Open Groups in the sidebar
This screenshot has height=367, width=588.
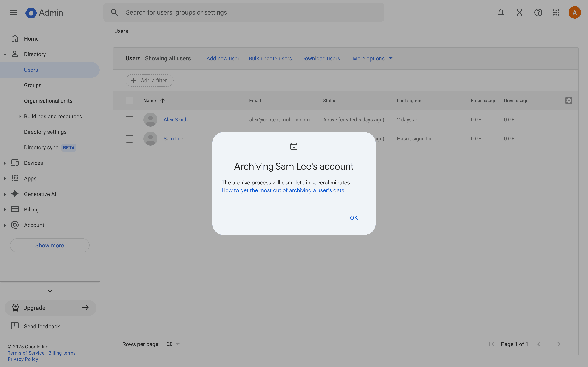point(33,85)
